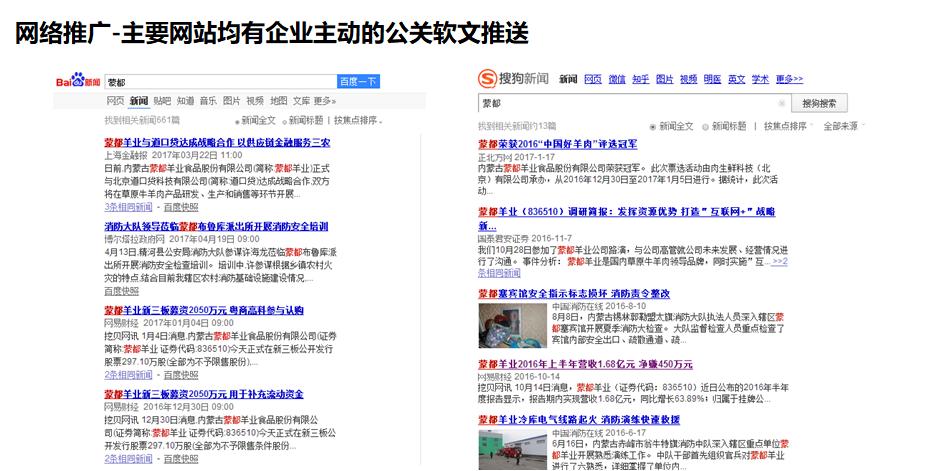Click thumbnail of 冷库电气线路起火 result
This screenshot has height=471, width=931.
pos(512,450)
